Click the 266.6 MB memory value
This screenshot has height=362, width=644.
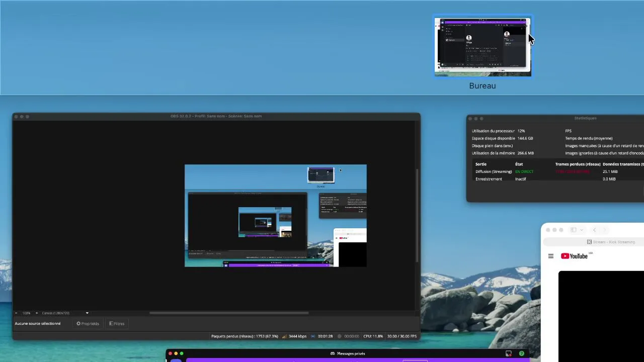[526, 153]
